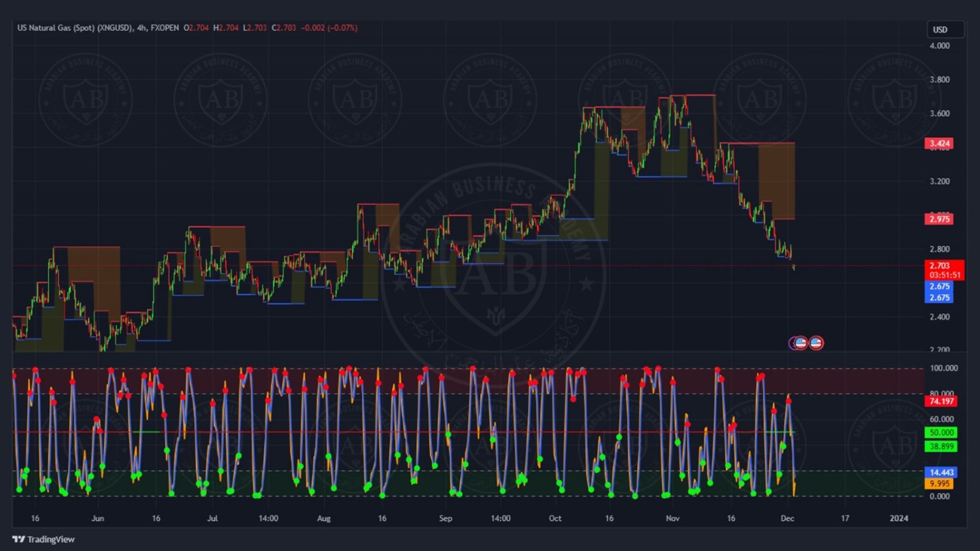Click the 4.000 level on the price scale

(x=939, y=46)
